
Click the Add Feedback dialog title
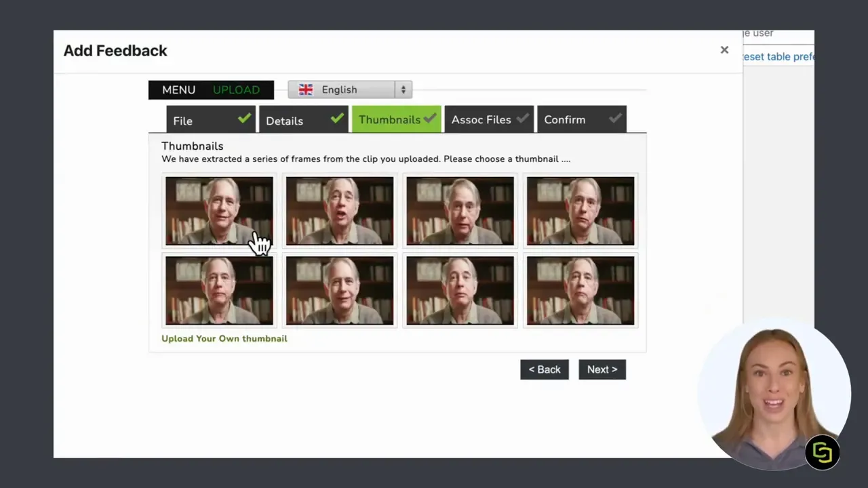[115, 50]
